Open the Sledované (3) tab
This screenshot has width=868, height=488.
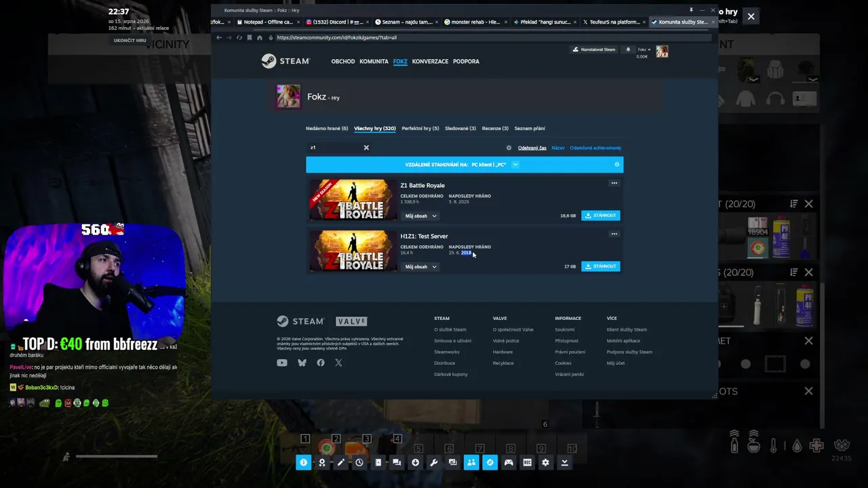pyautogui.click(x=460, y=128)
